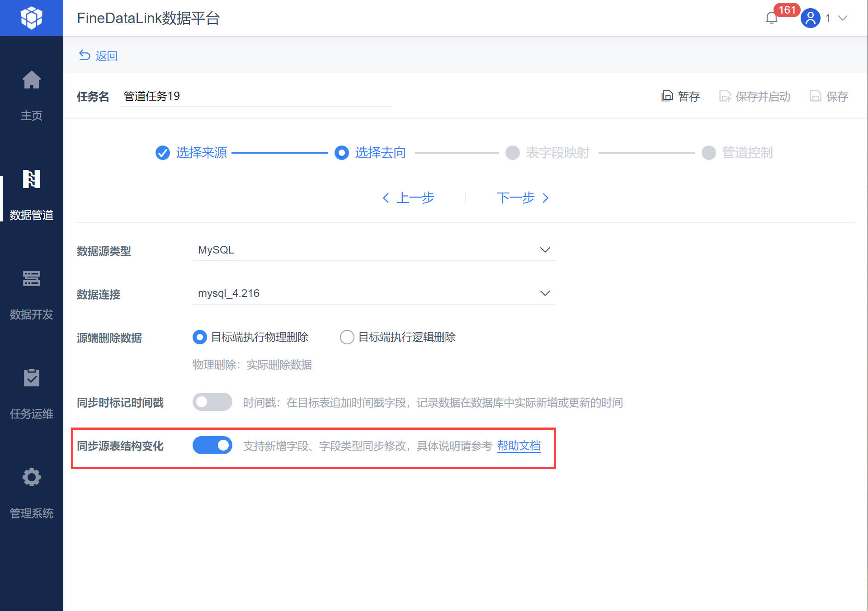The height and width of the screenshot is (611, 868).
Task: Select the 目标端执行逻辑删除 radio option
Action: pos(347,337)
